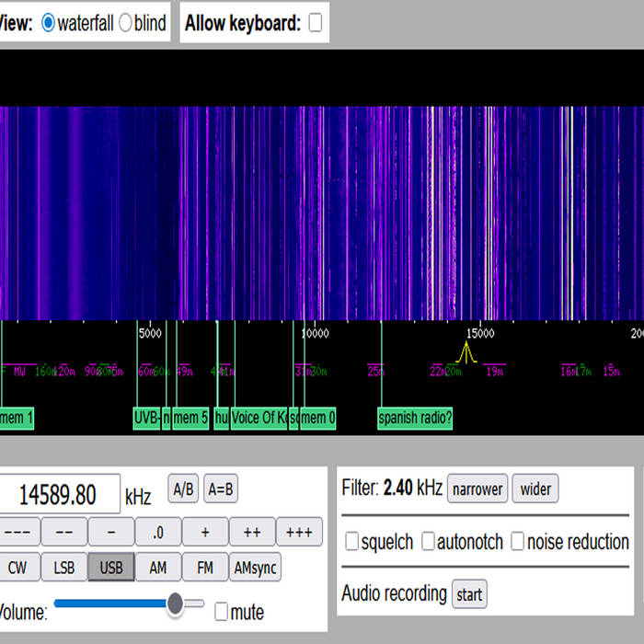Tune down with the double-minus button
Screen dimensions: 644x644
tap(64, 532)
